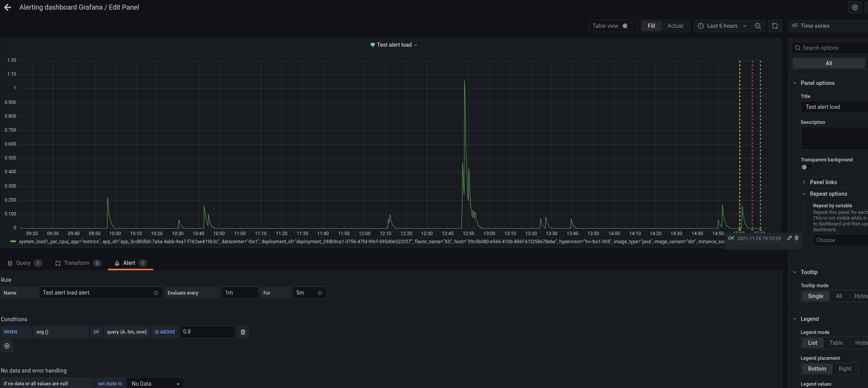Click the search magnifier icon in options

pyautogui.click(x=797, y=48)
